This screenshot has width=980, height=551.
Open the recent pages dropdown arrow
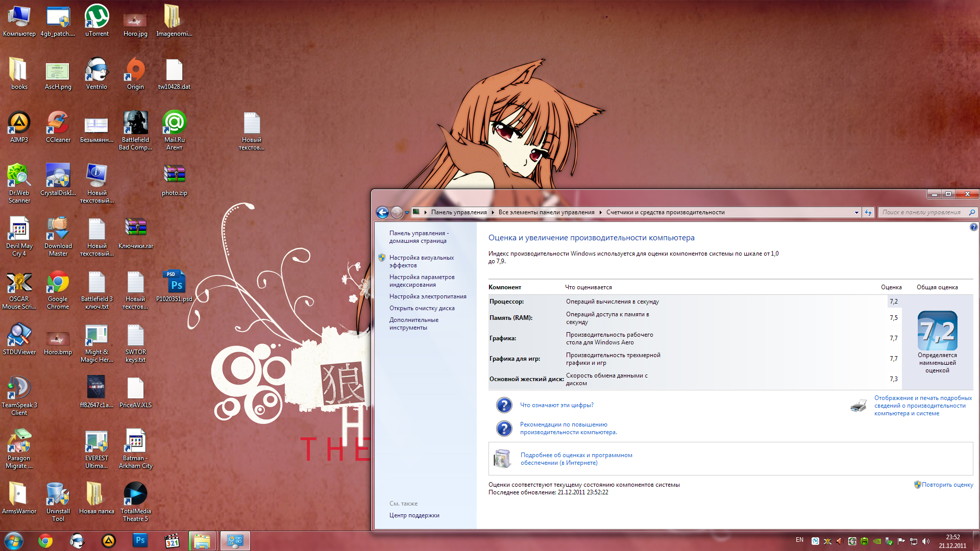[407, 213]
